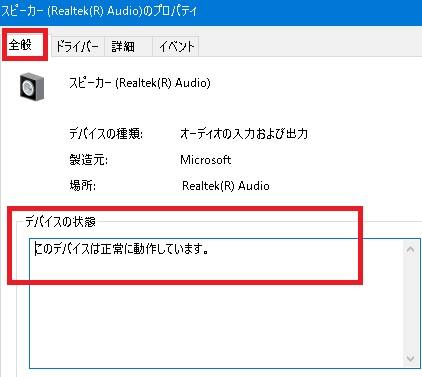Click the Realtek(R) Audio location value

(x=226, y=186)
